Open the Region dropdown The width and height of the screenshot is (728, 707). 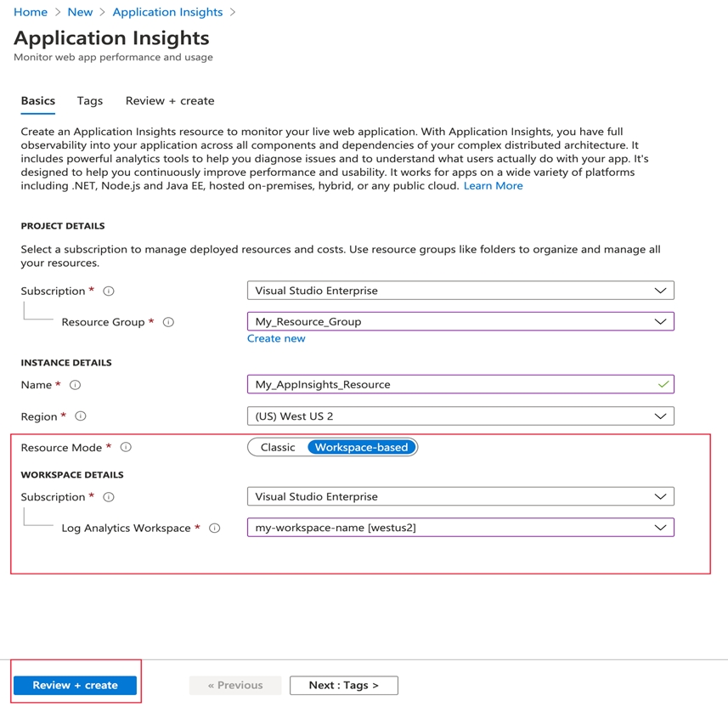(460, 416)
